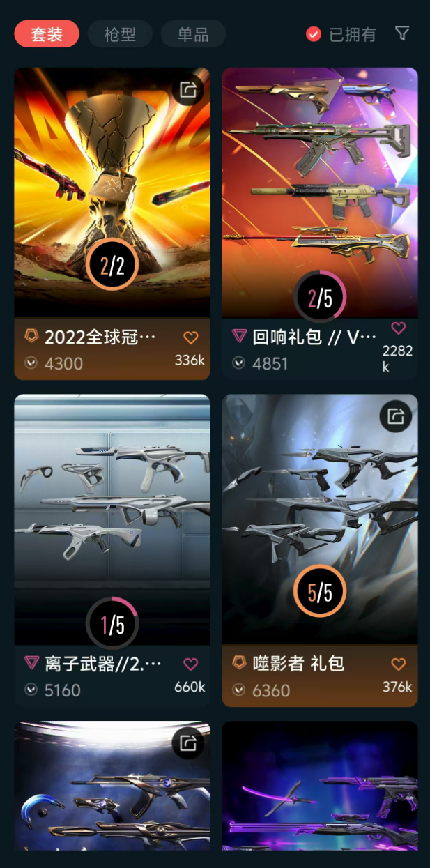Tap the share icon on the bottom-left bundle
Viewport: 430px width, 868px height.
click(x=188, y=743)
